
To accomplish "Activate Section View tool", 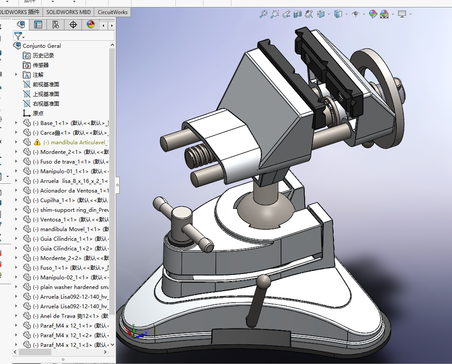I will [298, 14].
